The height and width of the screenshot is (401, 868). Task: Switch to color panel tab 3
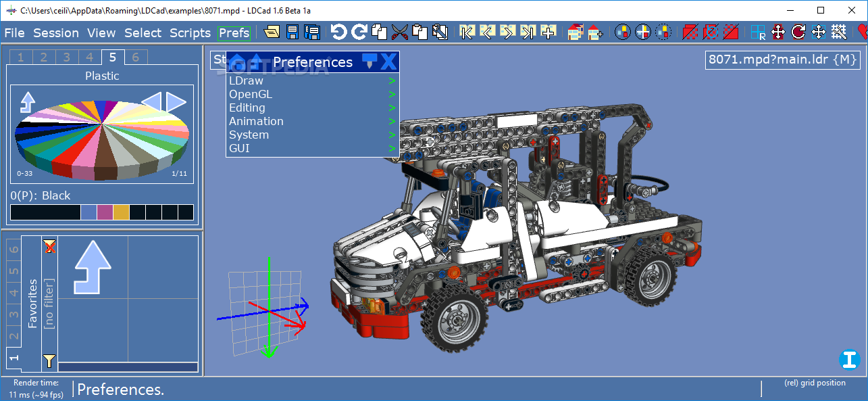click(x=66, y=57)
